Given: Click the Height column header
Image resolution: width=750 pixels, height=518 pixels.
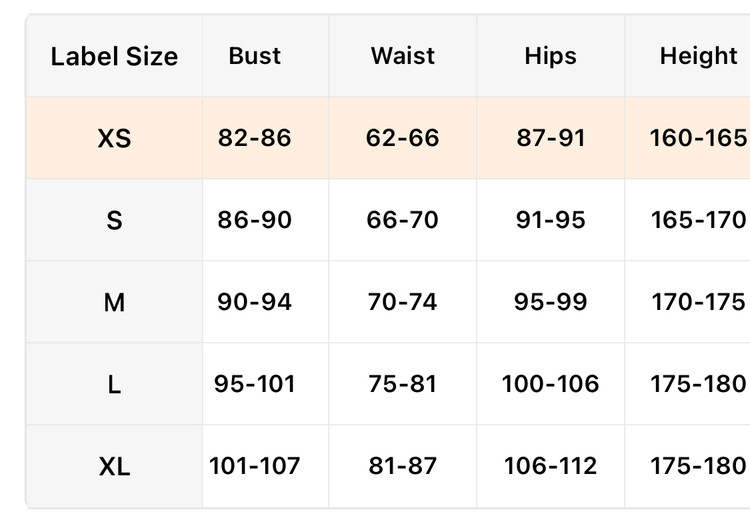Looking at the screenshot, I should 698,56.
